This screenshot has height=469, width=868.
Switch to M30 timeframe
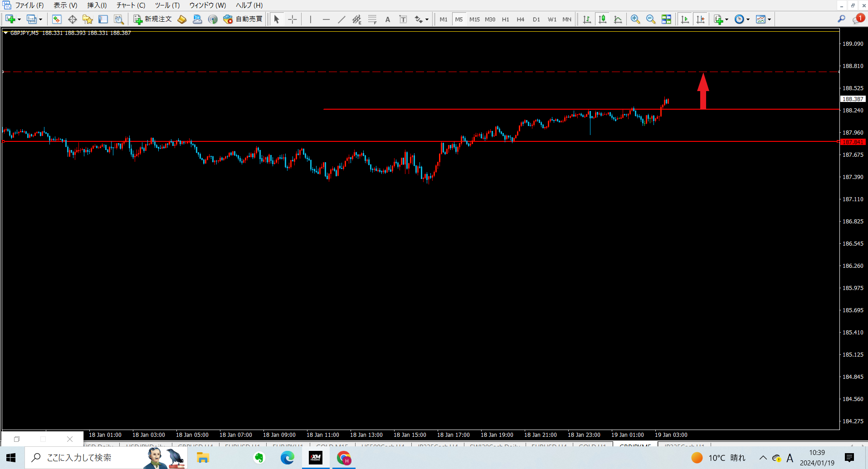coord(490,19)
